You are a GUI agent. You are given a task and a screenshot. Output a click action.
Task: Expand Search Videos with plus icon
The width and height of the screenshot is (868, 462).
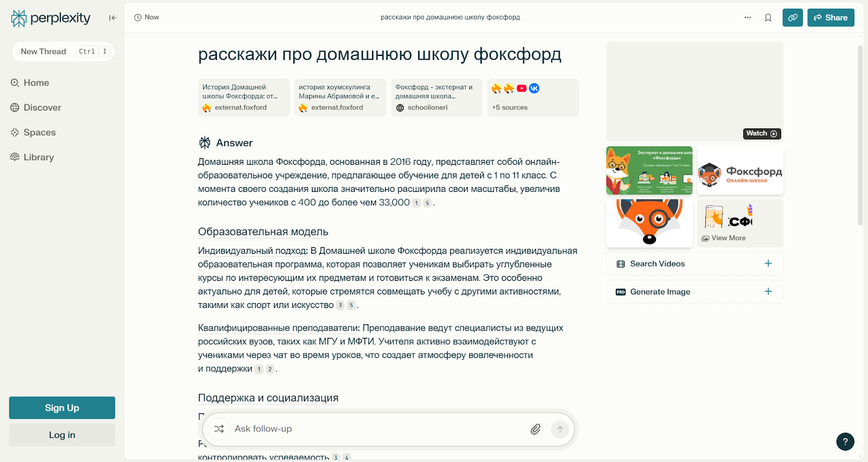tap(768, 264)
